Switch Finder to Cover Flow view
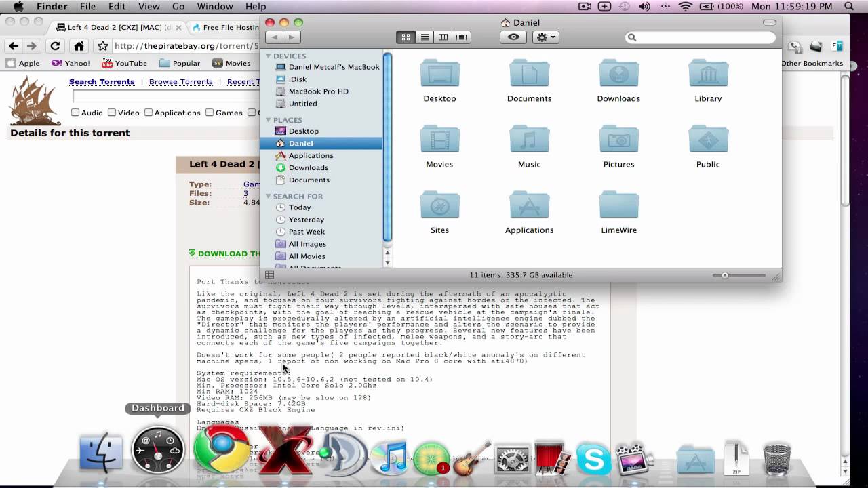Viewport: 868px width, 488px height. pyautogui.click(x=462, y=37)
